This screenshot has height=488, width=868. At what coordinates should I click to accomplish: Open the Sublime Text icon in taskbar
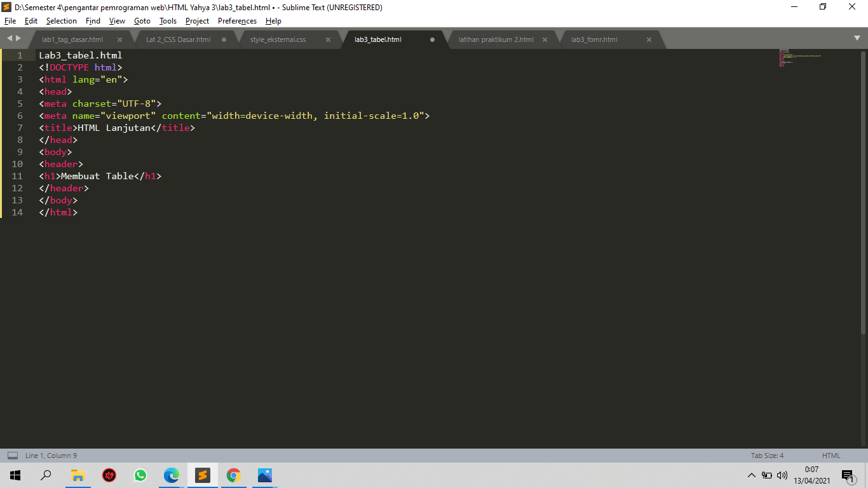pyautogui.click(x=202, y=475)
